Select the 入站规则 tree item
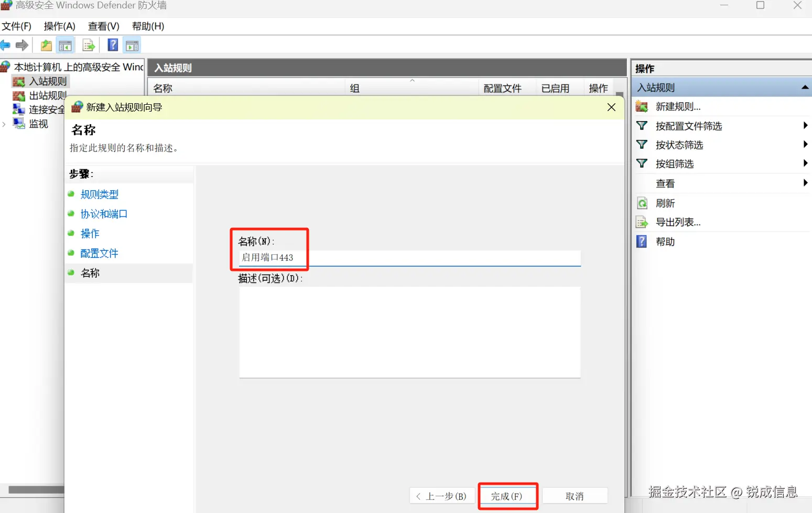This screenshot has width=812, height=513. pos(47,81)
